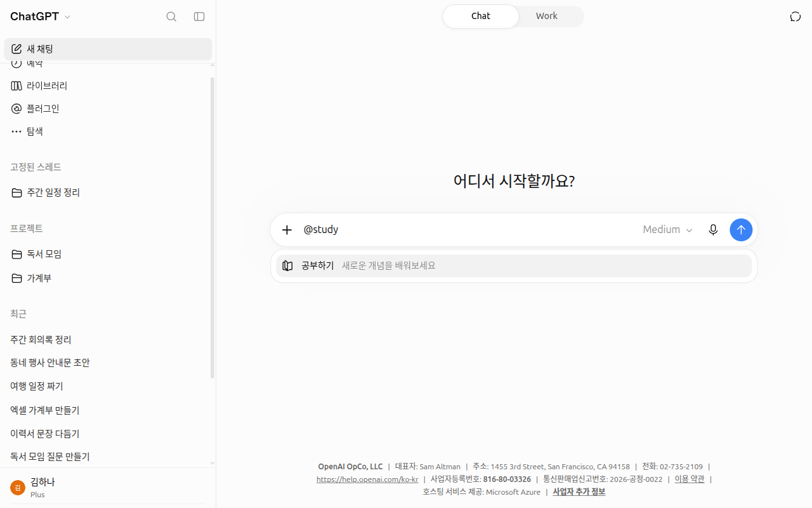The height and width of the screenshot is (508, 812).
Task: Click the temporary chat icon at top right
Action: pos(796,17)
